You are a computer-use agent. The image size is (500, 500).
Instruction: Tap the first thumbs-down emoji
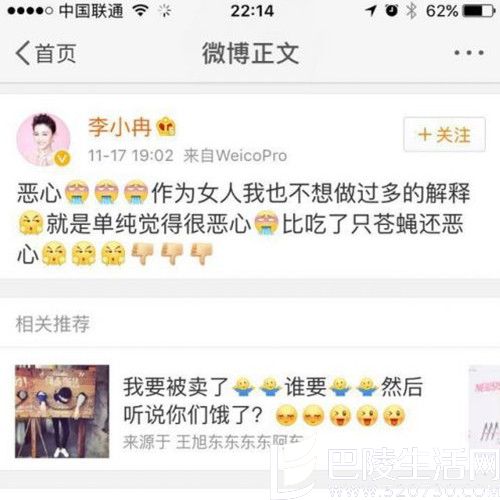click(x=142, y=254)
